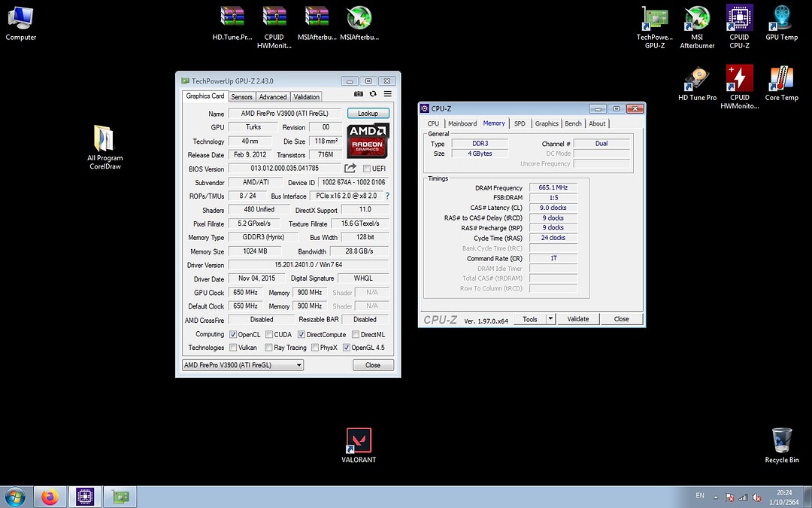
Task: Switch to the Sensors tab in GPU-Z
Action: coord(241,96)
